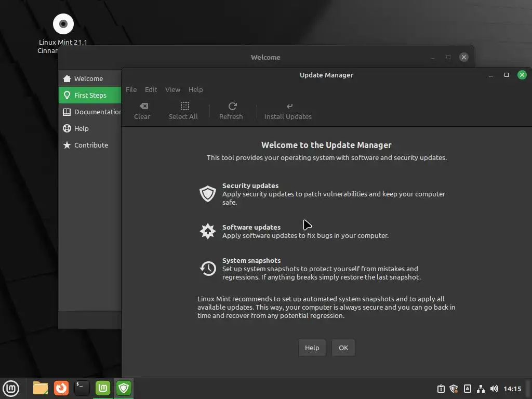Select First Steps in Welcome sidebar
This screenshot has height=399, width=532.
[x=90, y=96]
